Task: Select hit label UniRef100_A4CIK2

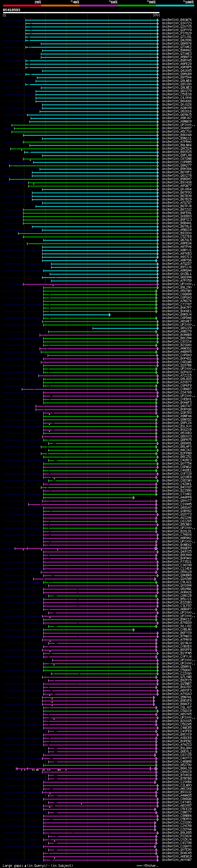Action: click(177, 450)
